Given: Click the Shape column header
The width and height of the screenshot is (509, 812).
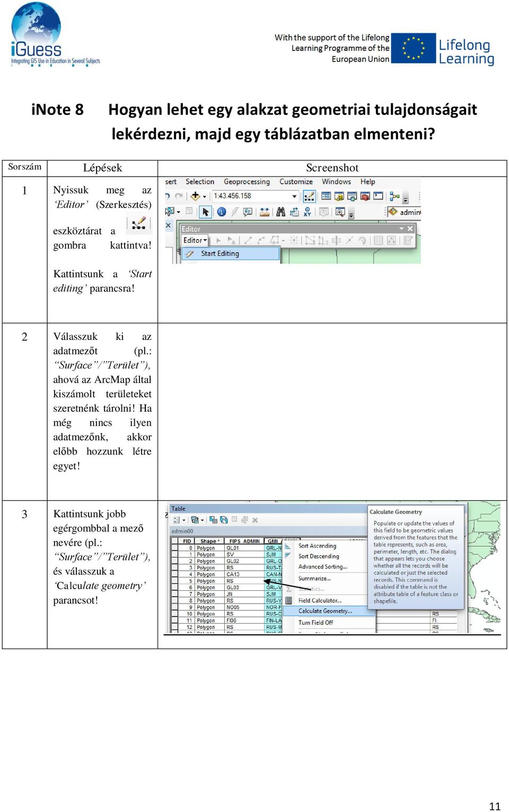Looking at the screenshot, I should pos(209,542).
